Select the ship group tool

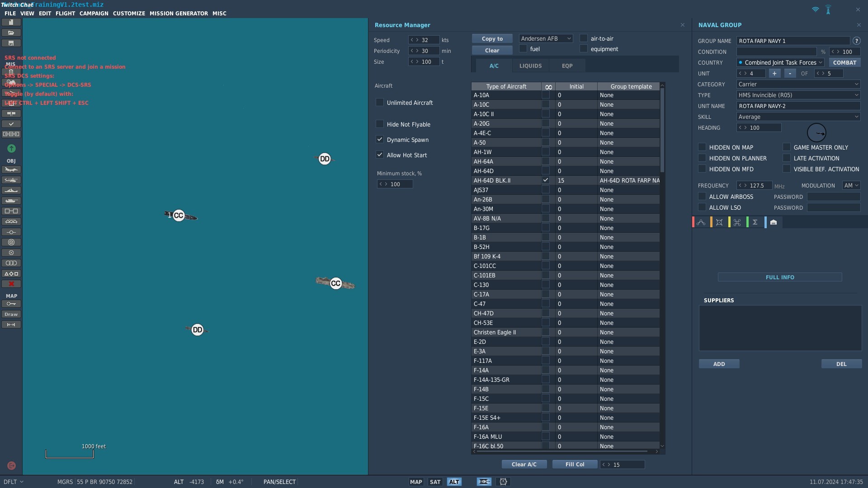11,191
